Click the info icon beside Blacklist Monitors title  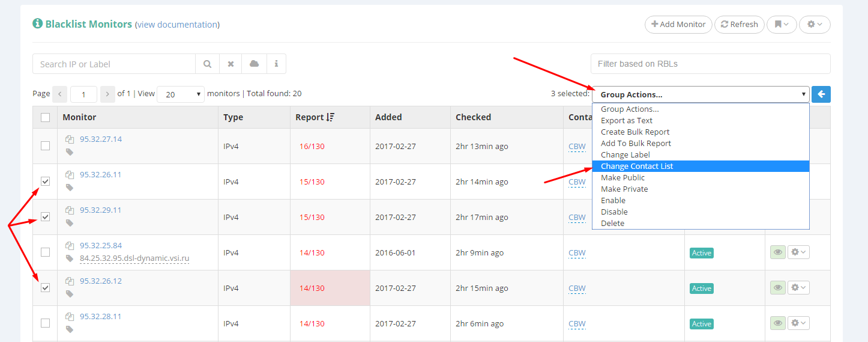click(38, 23)
